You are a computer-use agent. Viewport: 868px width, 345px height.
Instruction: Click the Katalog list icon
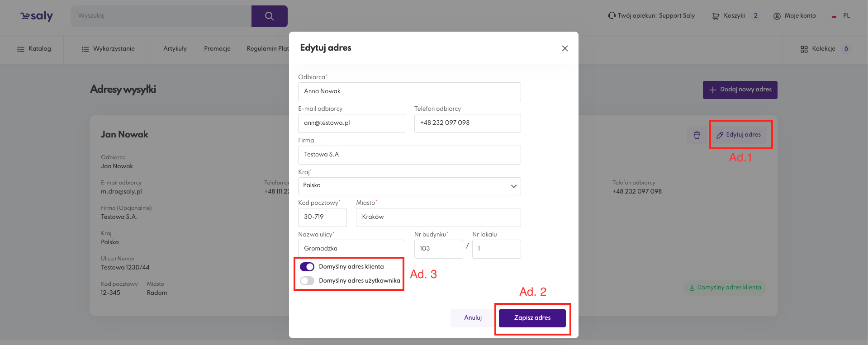[x=21, y=49]
